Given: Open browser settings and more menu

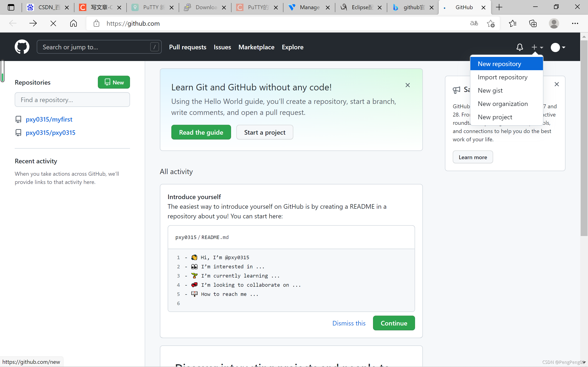Looking at the screenshot, I should point(575,24).
